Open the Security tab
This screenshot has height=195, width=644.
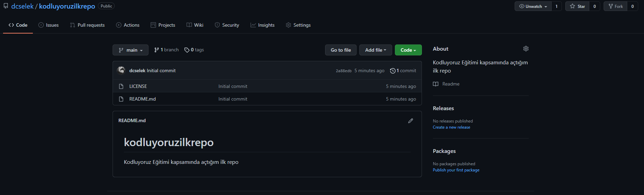[227, 25]
